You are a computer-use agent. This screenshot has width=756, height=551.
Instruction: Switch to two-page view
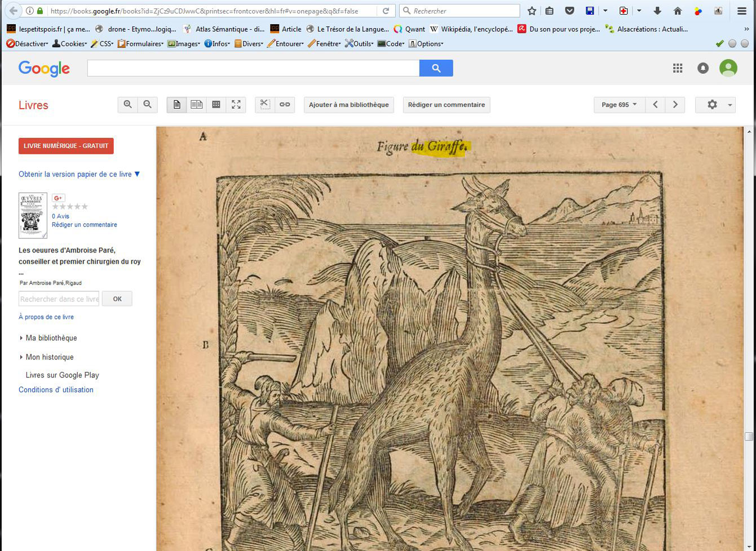[196, 105]
